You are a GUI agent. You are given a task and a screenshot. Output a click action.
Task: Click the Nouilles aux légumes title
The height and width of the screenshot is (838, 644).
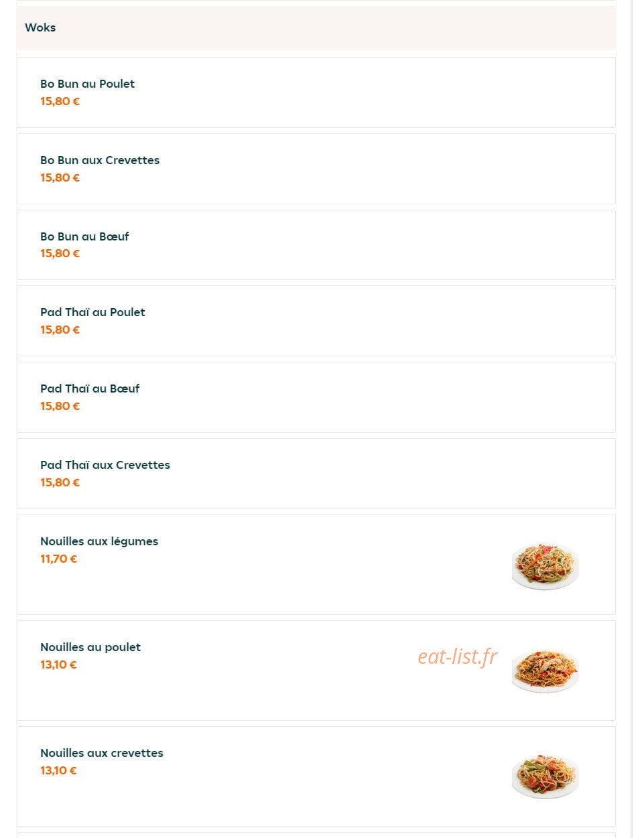pyautogui.click(x=99, y=541)
